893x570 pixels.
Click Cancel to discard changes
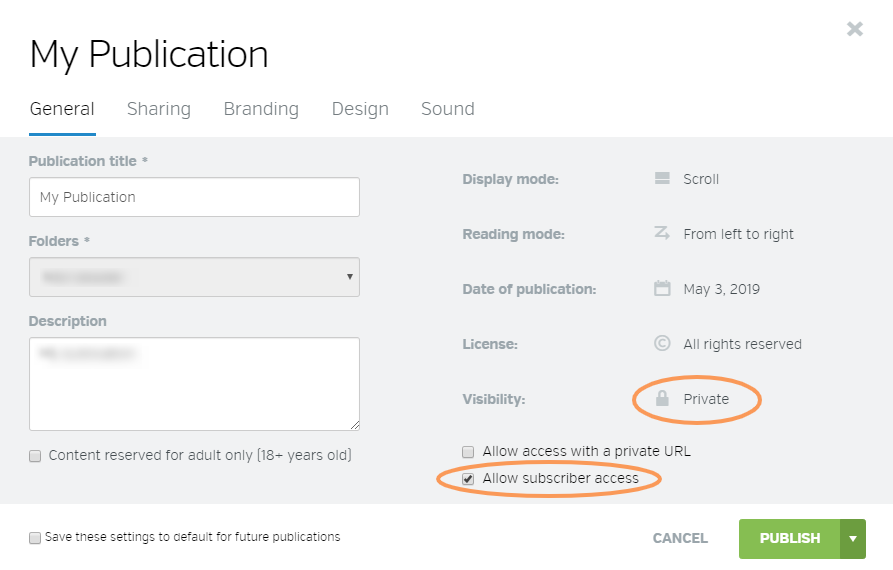coord(680,539)
